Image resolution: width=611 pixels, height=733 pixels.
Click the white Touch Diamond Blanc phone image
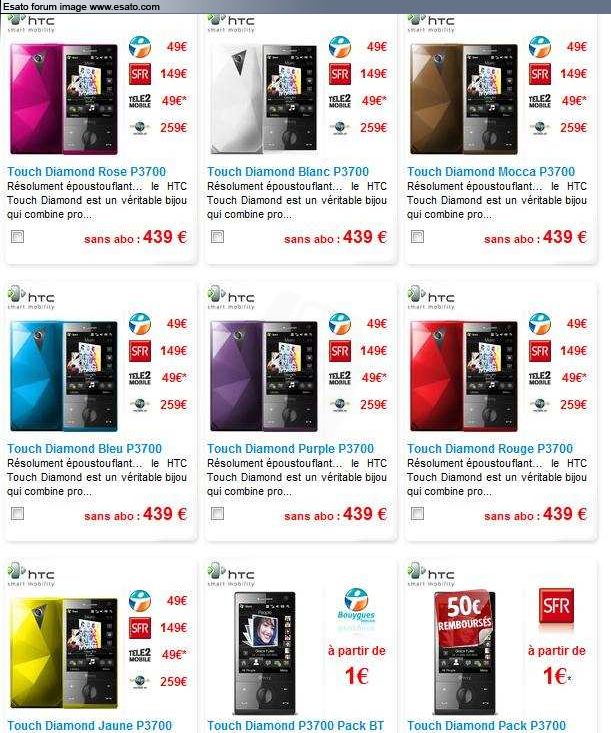[x=264, y=99]
